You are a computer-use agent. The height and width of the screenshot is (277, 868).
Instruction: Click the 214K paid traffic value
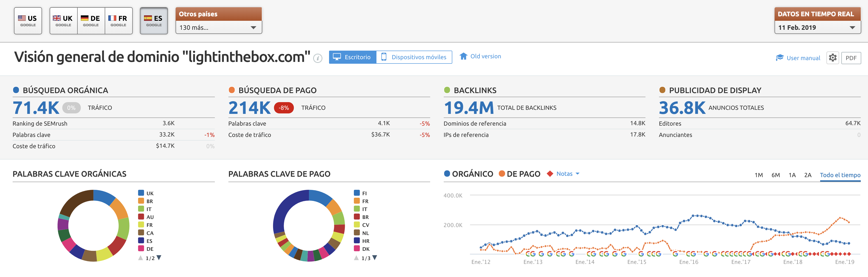coord(250,108)
